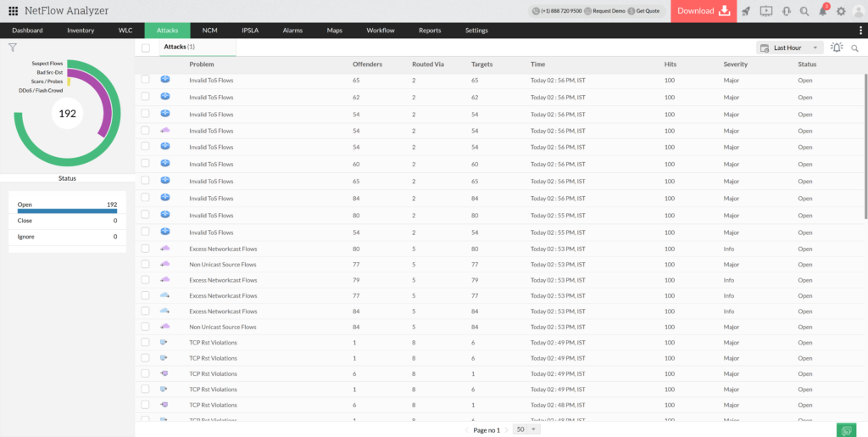
Task: Check the first Invalid ToS Flows row
Action: coord(146,79)
